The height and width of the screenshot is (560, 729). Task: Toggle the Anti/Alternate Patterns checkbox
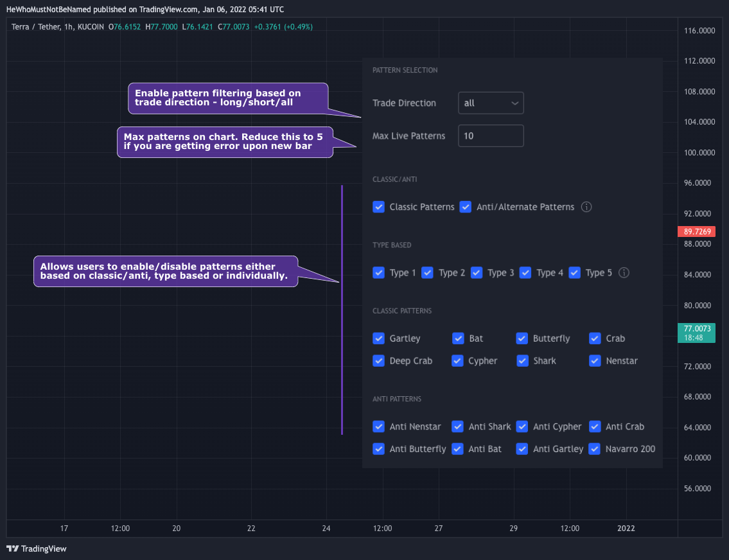click(466, 207)
